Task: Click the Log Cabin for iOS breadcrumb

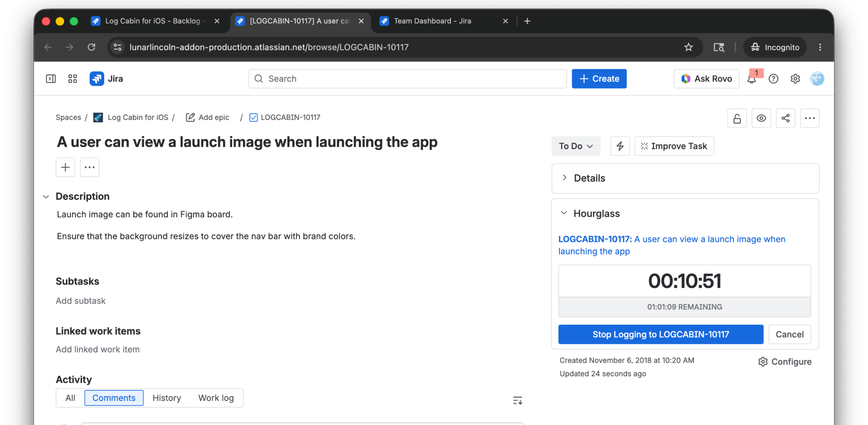Action: pyautogui.click(x=138, y=118)
